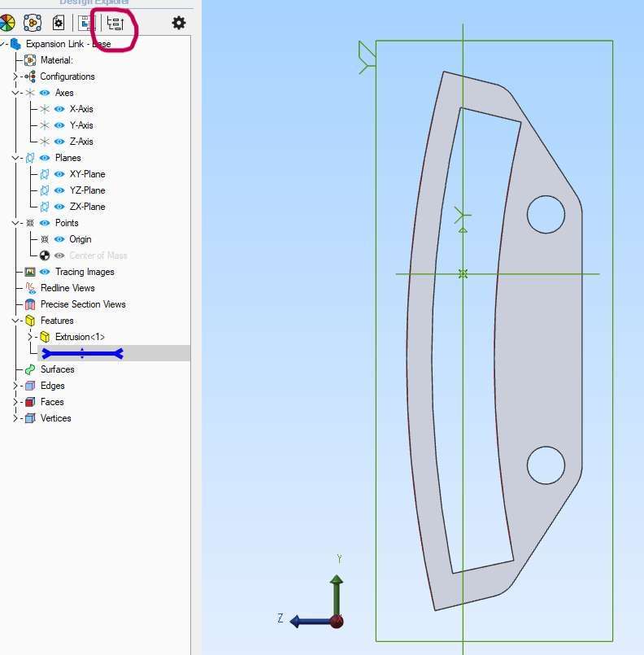Click the Faces red cube icon

tap(30, 402)
